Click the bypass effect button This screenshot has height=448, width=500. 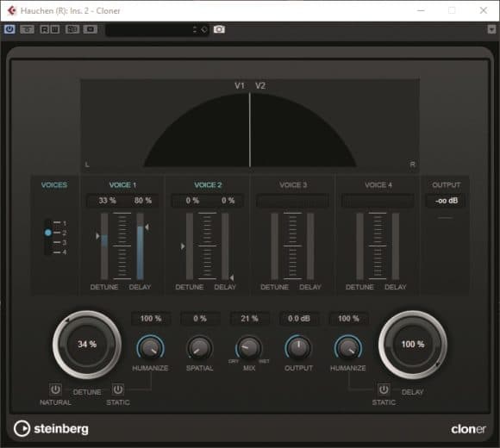pyautogui.click(x=27, y=29)
